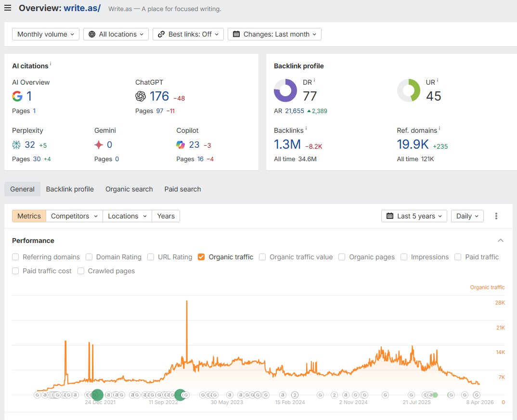Image resolution: width=517 pixels, height=420 pixels.
Task: Expand the Locations dropdown
Action: point(127,216)
